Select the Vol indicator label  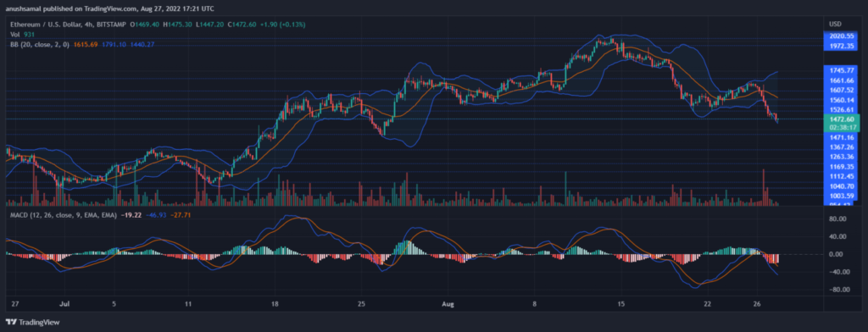(x=14, y=35)
